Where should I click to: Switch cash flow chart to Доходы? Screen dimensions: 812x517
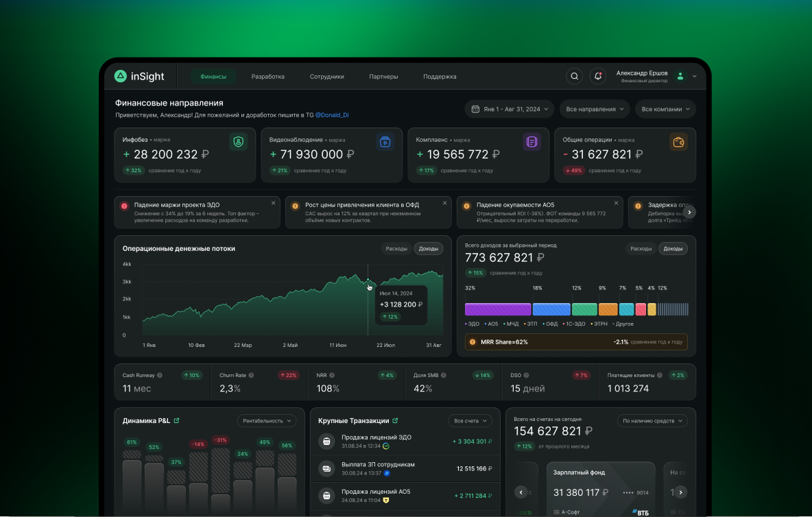(428, 248)
